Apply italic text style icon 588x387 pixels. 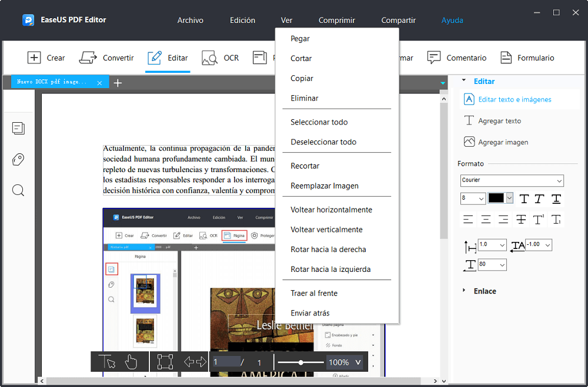click(539, 199)
